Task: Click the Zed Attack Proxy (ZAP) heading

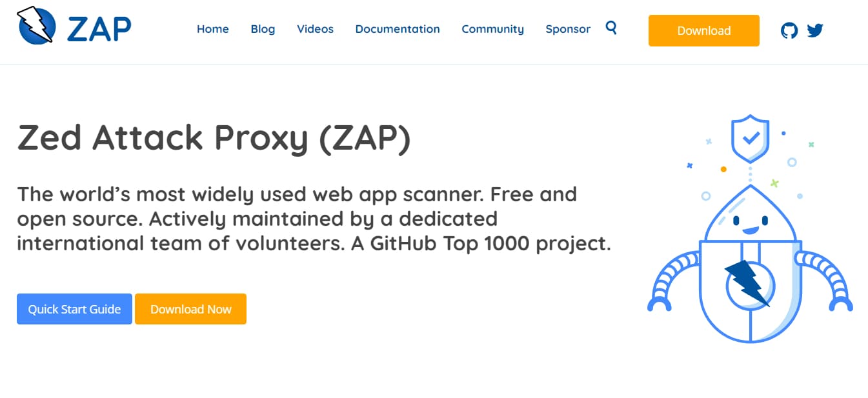Action: pos(214,138)
